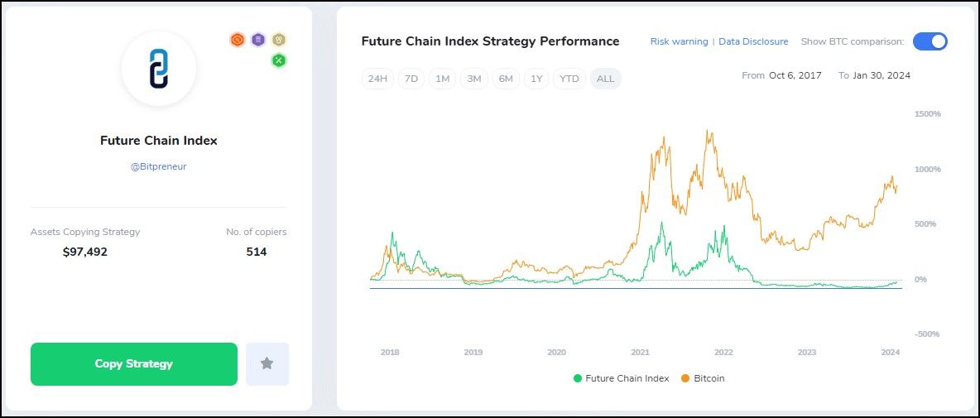The image size is (980, 418).
Task: Toggle Future Chain Index legend marker
Action: tap(578, 378)
